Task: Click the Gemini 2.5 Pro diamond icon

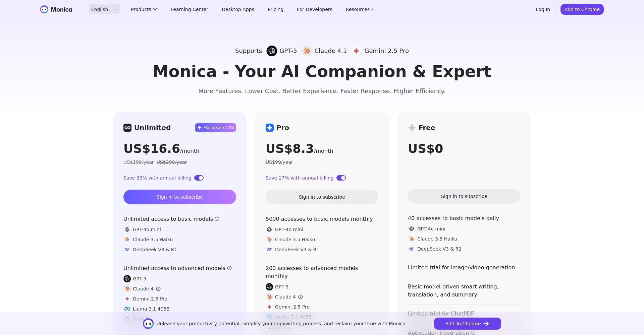Action: click(x=356, y=51)
